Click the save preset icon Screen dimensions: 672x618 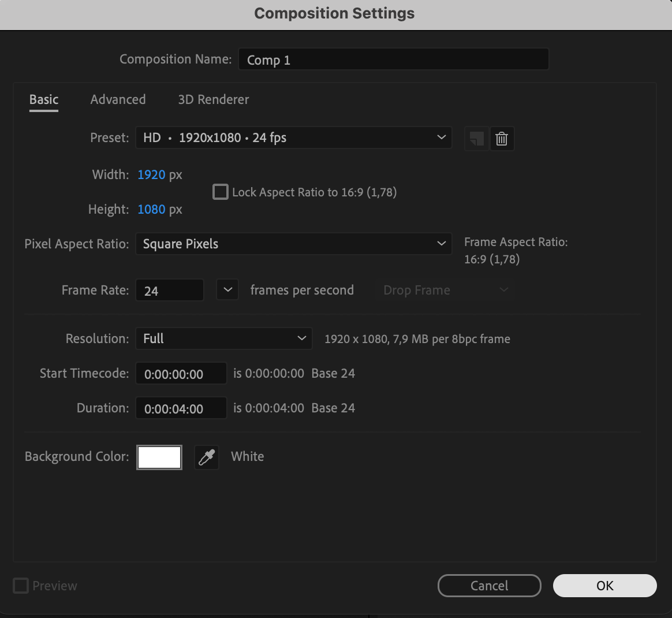[x=476, y=139]
